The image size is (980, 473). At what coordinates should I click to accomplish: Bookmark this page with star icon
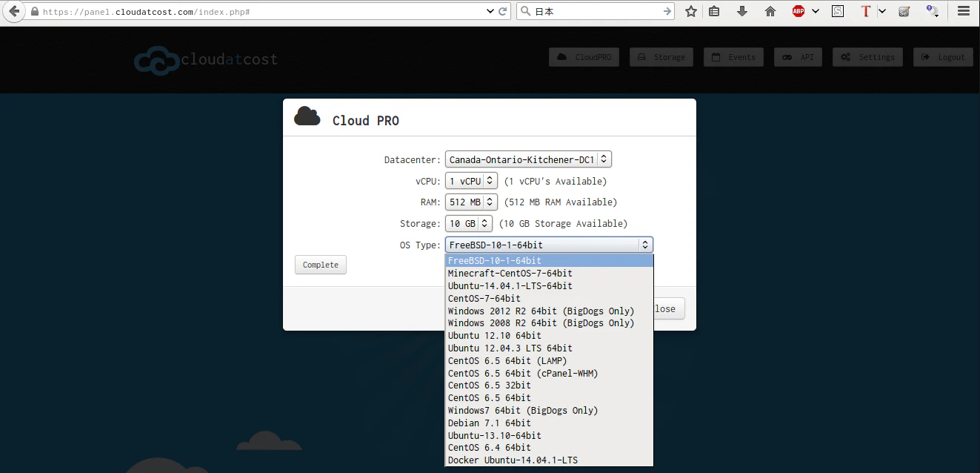point(691,12)
